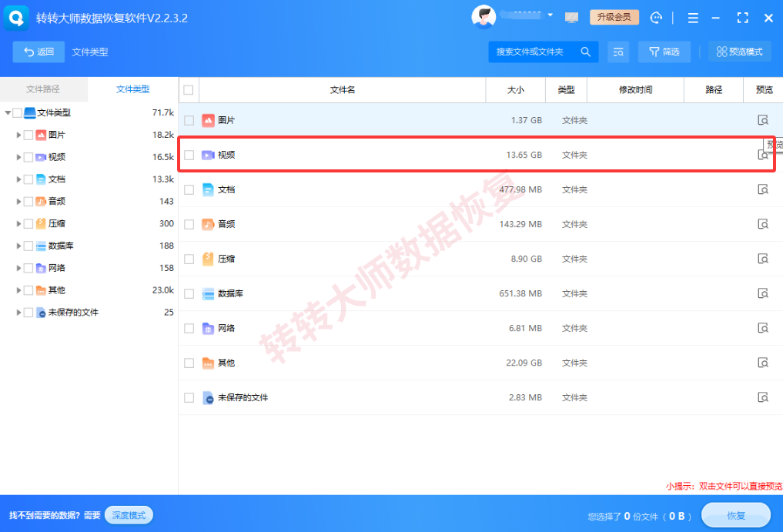Select the 13.65 GB size cell

pos(524,156)
